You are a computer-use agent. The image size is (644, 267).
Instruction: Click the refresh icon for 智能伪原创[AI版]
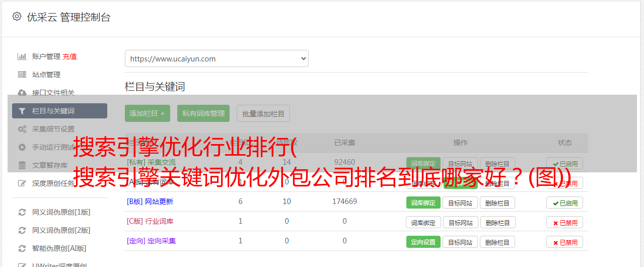(x=22, y=248)
